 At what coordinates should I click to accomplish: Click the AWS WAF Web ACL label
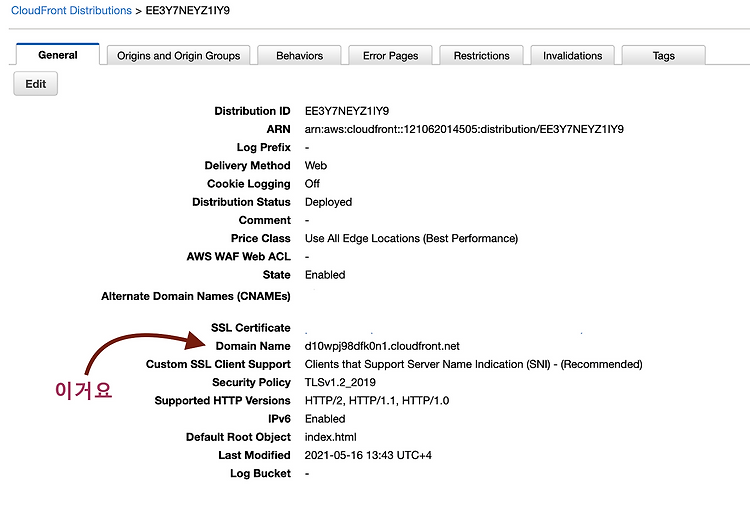click(239, 256)
